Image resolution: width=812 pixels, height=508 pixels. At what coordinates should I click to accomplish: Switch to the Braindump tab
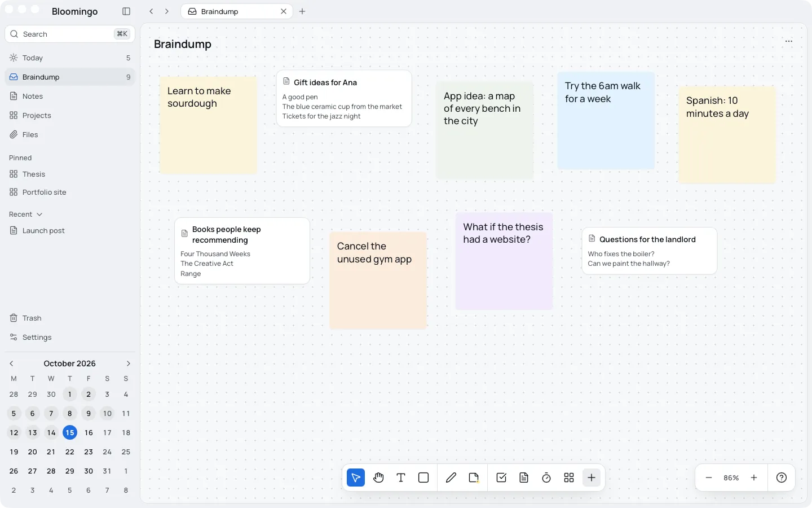(236, 11)
